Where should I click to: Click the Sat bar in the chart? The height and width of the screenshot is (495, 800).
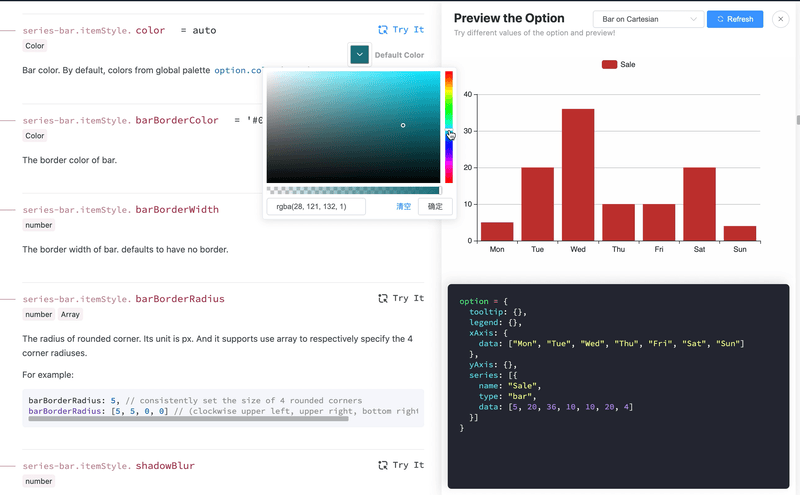699,204
